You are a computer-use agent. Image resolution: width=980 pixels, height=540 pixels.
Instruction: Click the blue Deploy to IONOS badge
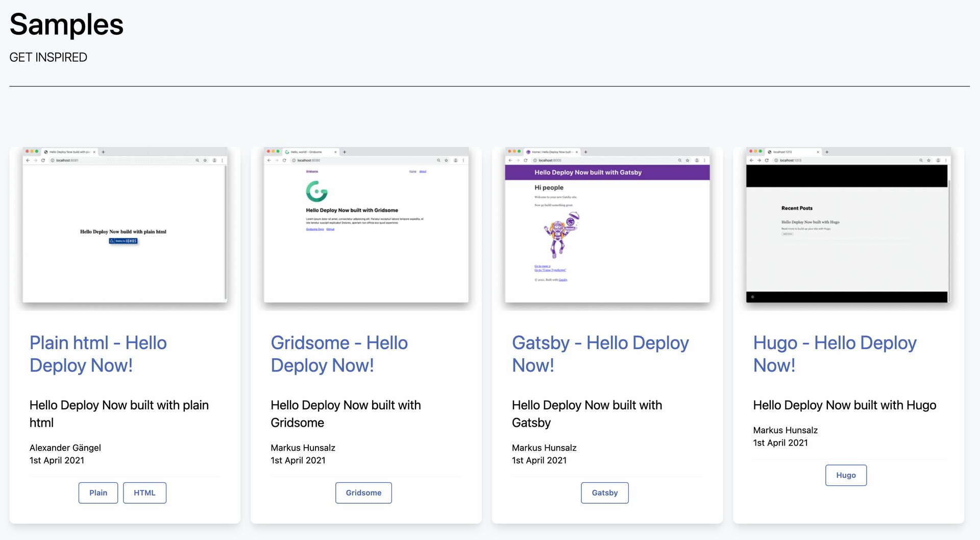(123, 241)
